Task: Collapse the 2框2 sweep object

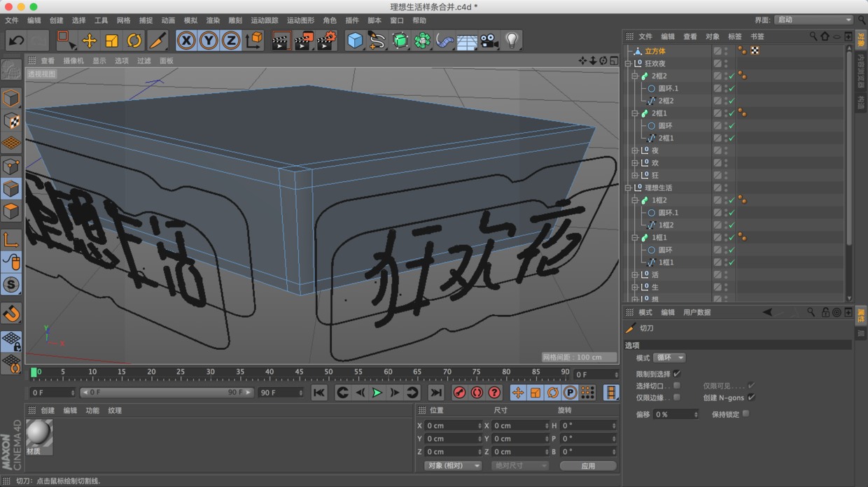Action: 635,76
